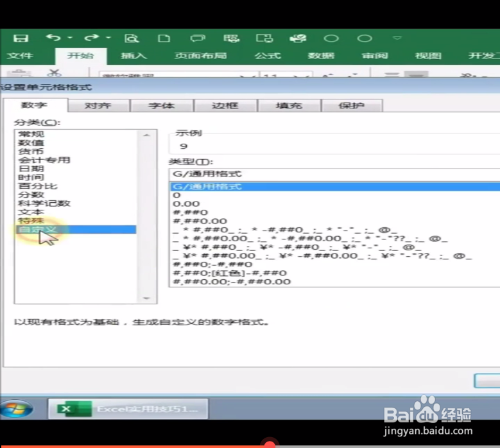Click the hand-and-document icon in toolbar
Screen dimensions: 500x448
coord(298,39)
